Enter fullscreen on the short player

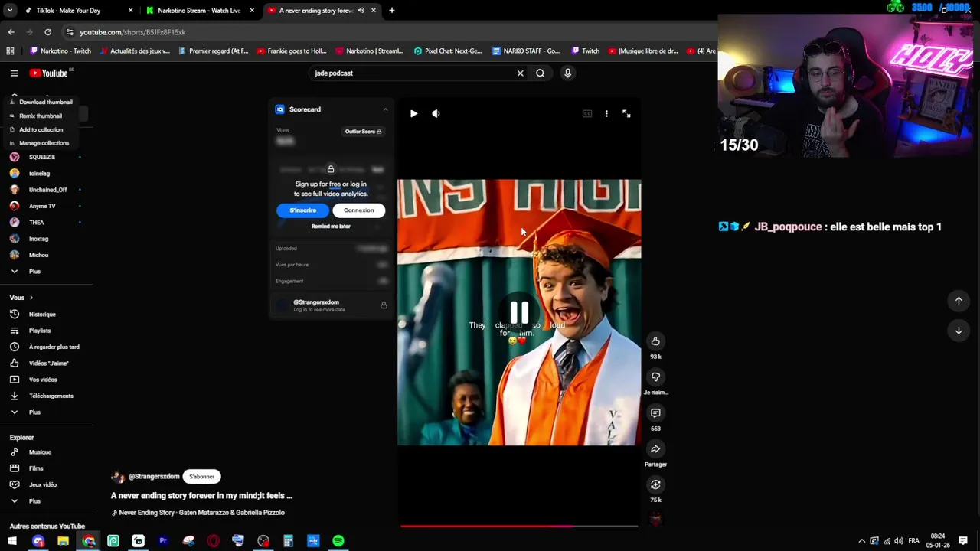[626, 114]
